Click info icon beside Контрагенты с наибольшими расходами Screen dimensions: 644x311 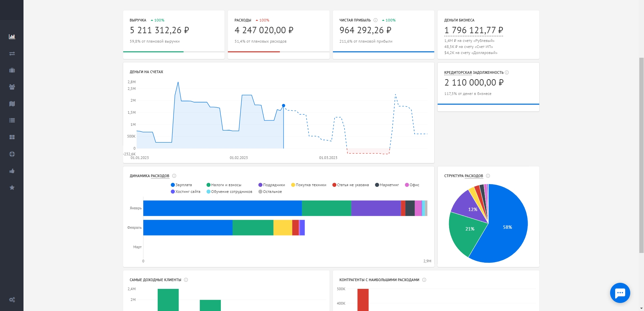424,280
